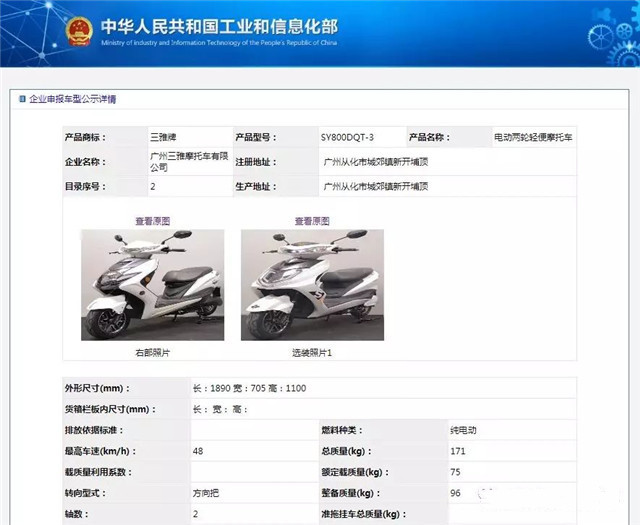
Task: Select the total mass value 171
Action: click(x=458, y=451)
